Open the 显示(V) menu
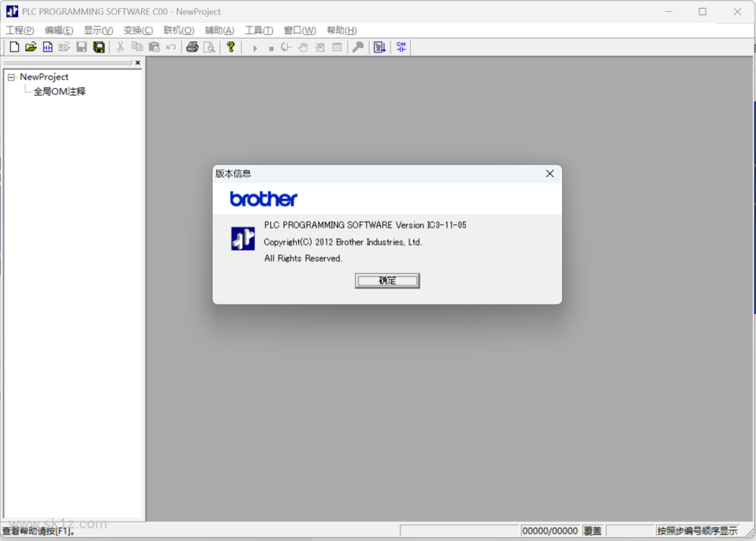Viewport: 756px width, 541px height. 99,30
